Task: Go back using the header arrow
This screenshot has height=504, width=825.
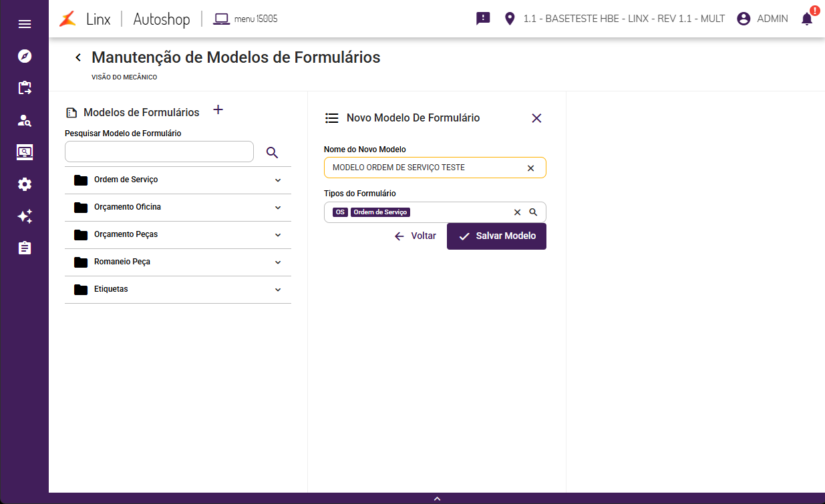Action: point(78,57)
